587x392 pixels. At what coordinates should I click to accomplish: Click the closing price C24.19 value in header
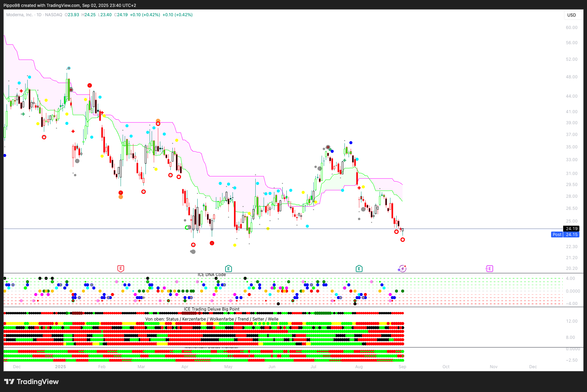click(121, 15)
